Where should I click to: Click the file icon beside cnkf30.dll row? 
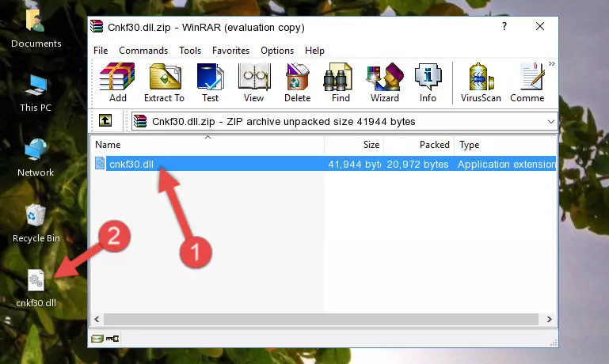click(100, 163)
